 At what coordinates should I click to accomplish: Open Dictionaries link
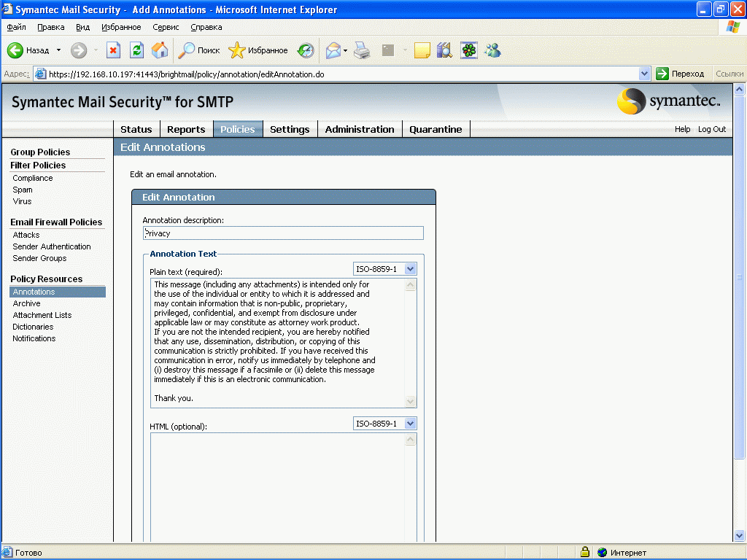(33, 327)
